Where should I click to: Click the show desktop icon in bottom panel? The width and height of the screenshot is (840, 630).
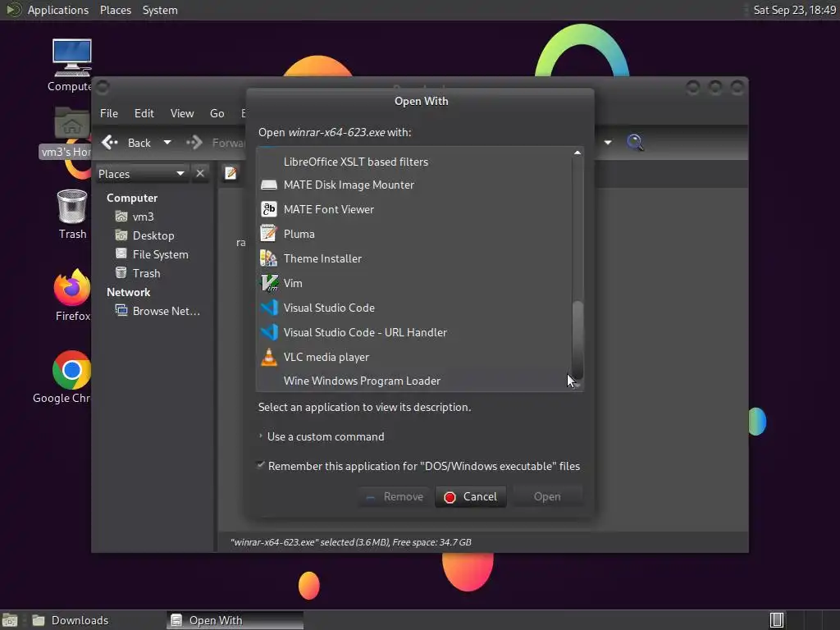(9, 620)
